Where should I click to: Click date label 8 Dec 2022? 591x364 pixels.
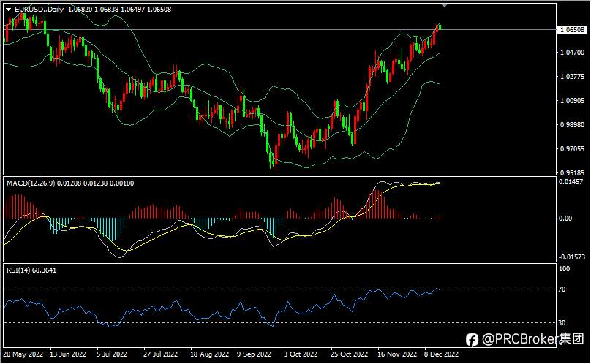tap(442, 354)
